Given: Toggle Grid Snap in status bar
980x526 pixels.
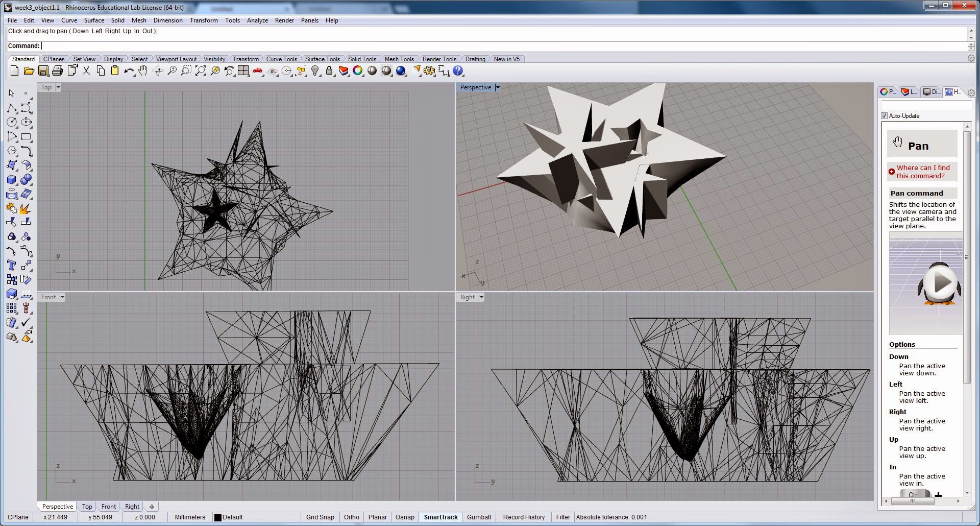Looking at the screenshot, I should (x=320, y=517).
